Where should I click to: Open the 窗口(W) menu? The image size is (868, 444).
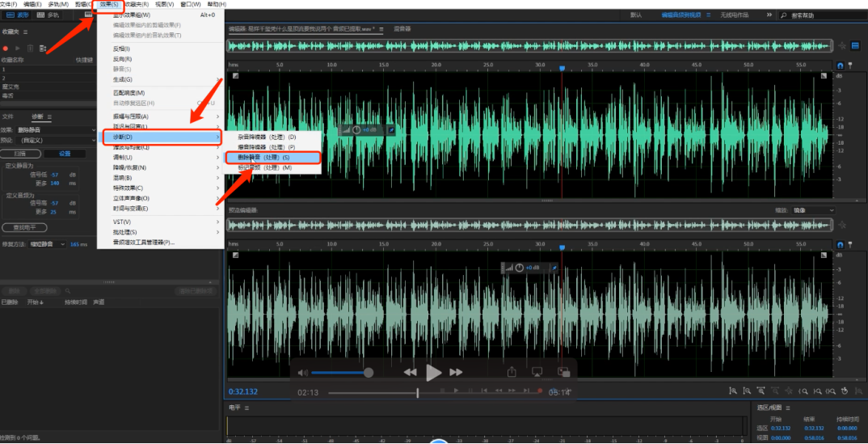pyautogui.click(x=191, y=4)
